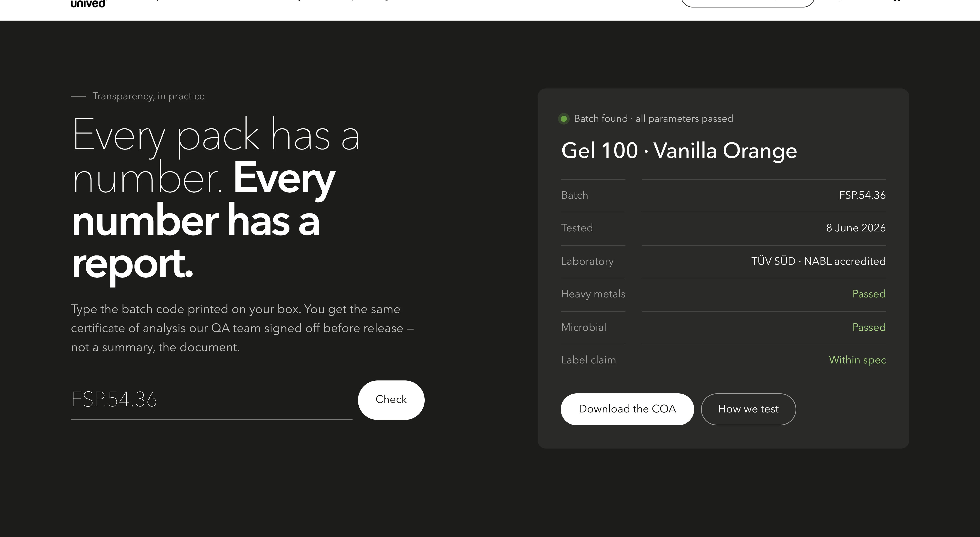The height and width of the screenshot is (537, 980).
Task: Download the COA certificate
Action: click(x=627, y=409)
